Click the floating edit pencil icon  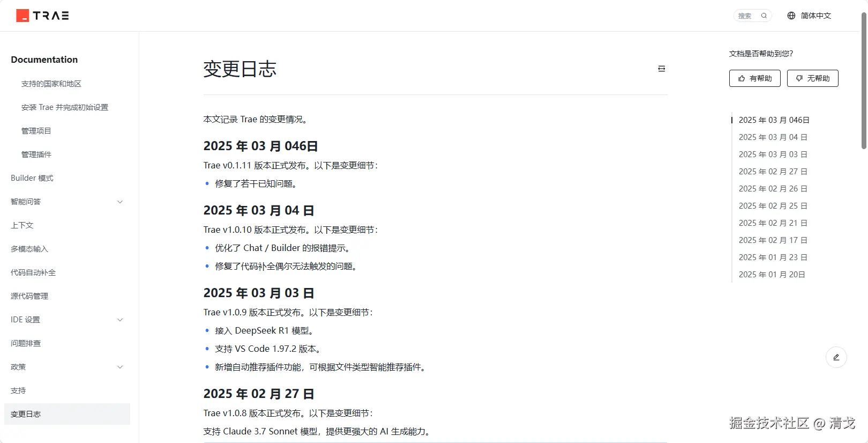[836, 357]
